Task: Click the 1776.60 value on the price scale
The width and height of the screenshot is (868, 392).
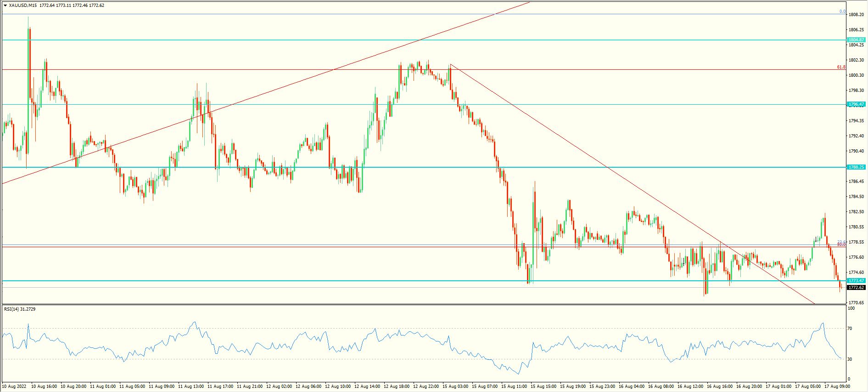Action: click(857, 257)
